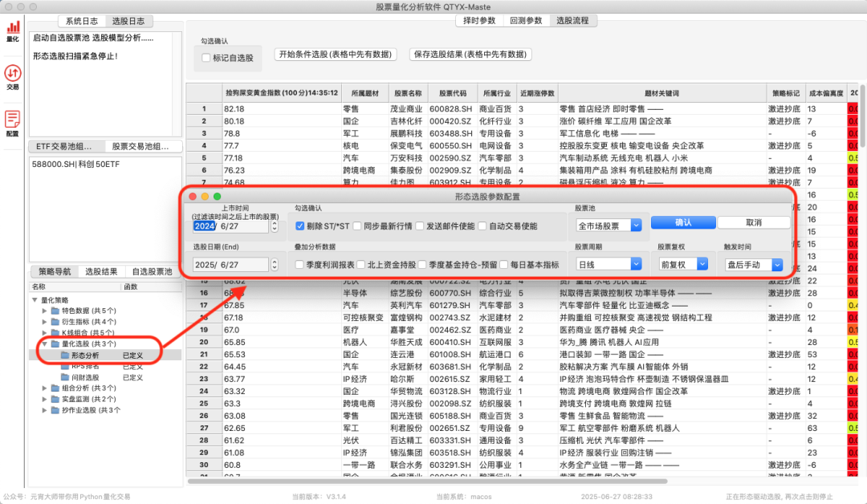The height and width of the screenshot is (504, 867).
Task: Click the 茂业商业 stock name cell
Action: point(406,109)
